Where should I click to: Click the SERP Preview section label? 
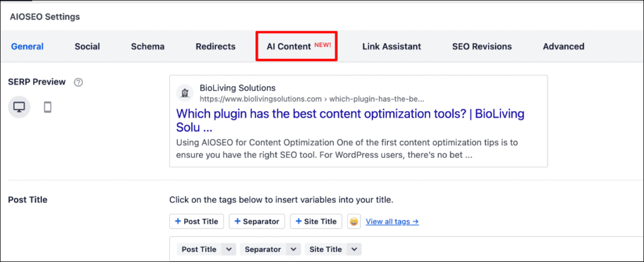coord(36,82)
